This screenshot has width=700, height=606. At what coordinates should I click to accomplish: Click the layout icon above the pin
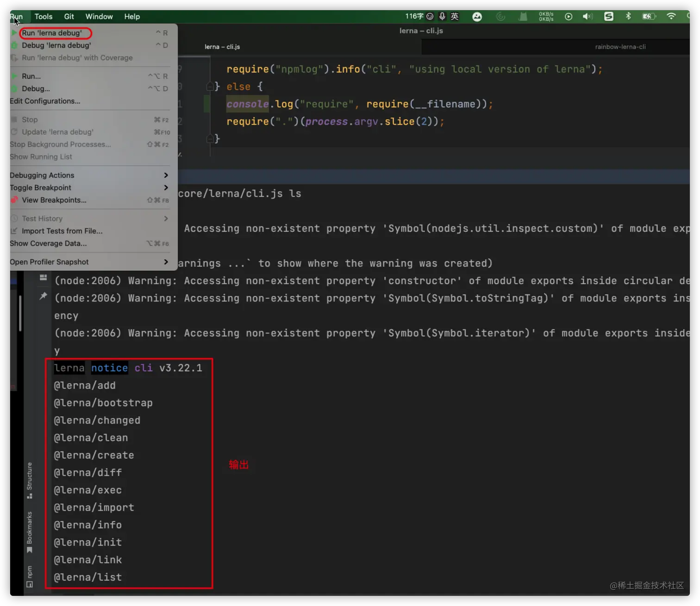[x=43, y=278]
